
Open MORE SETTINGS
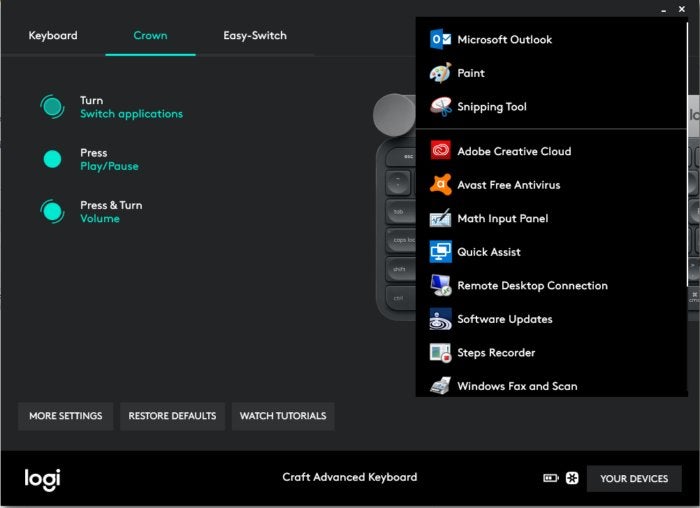[66, 416]
